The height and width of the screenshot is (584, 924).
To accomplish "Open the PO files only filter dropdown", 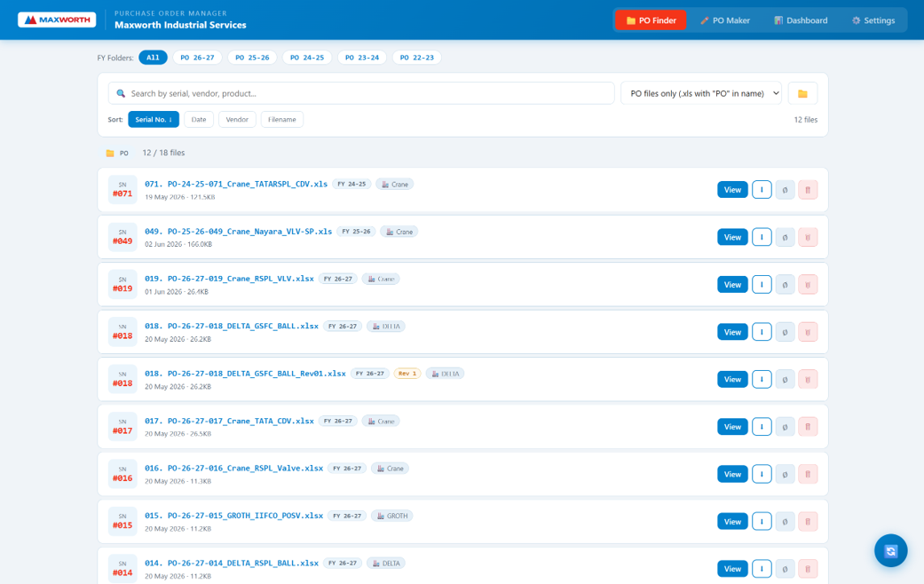I will 701,93.
